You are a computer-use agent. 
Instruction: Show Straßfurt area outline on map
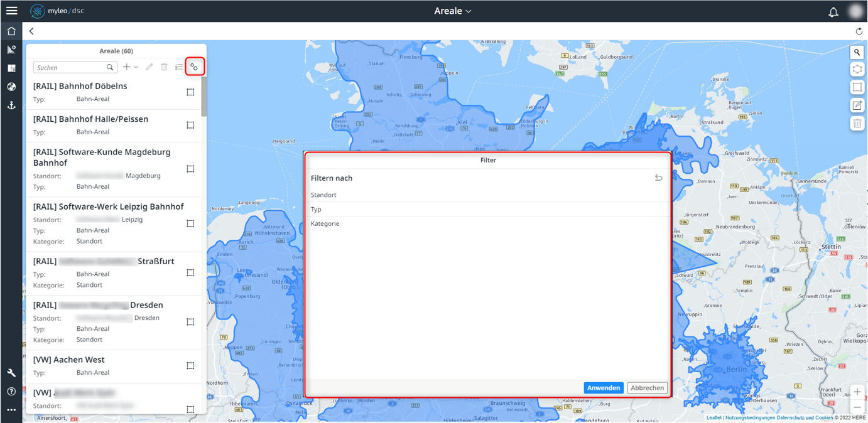[190, 273]
